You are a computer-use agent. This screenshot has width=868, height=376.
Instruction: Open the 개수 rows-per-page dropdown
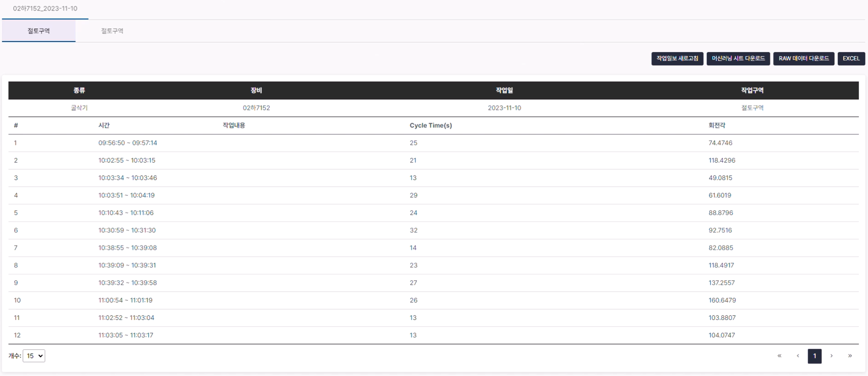tap(34, 356)
